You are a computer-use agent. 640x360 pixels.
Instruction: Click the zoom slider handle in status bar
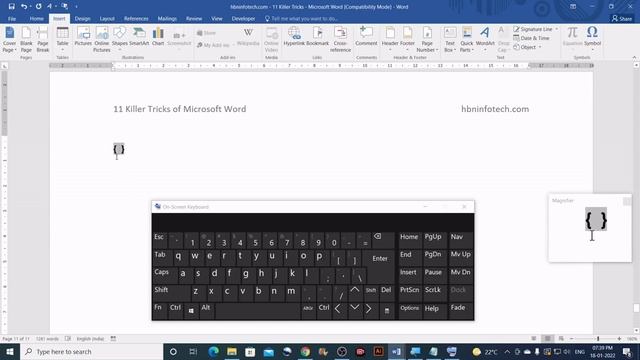(x=598, y=339)
